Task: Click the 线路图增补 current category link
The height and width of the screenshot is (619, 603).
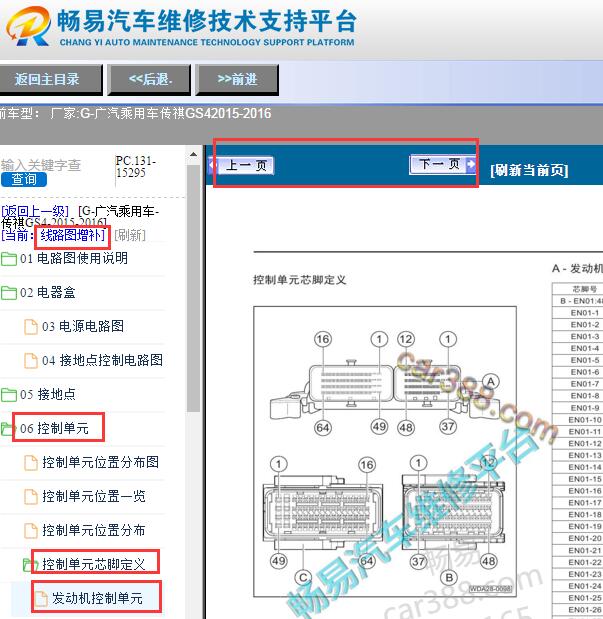Action: [73, 235]
